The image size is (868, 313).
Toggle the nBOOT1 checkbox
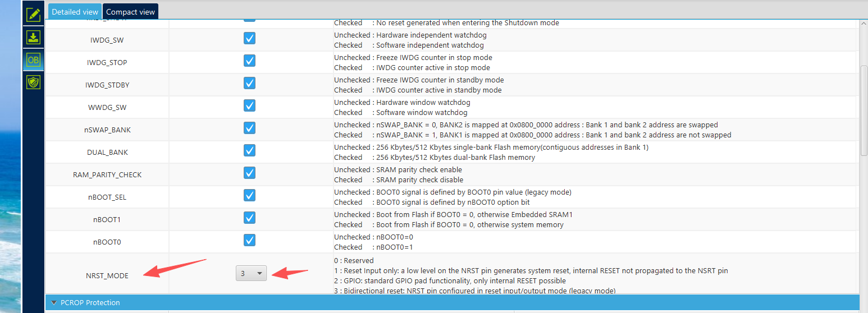click(x=250, y=218)
